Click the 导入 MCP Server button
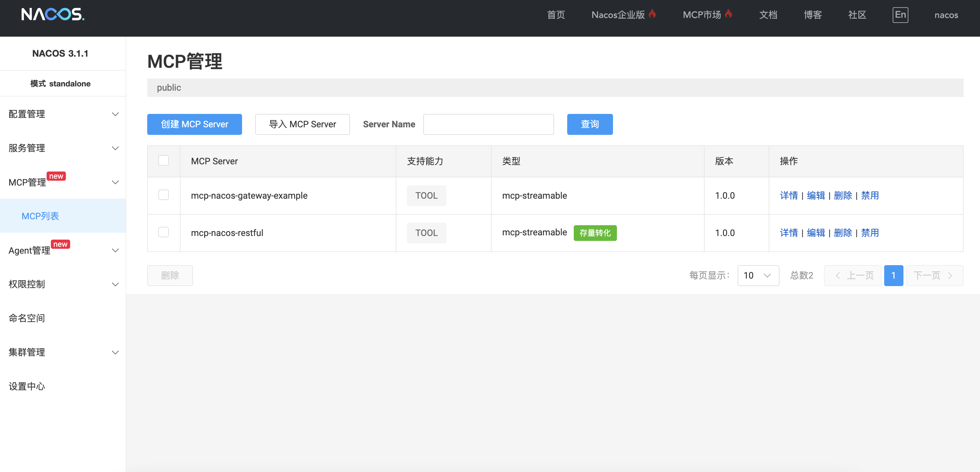The width and height of the screenshot is (980, 472). 303,124
